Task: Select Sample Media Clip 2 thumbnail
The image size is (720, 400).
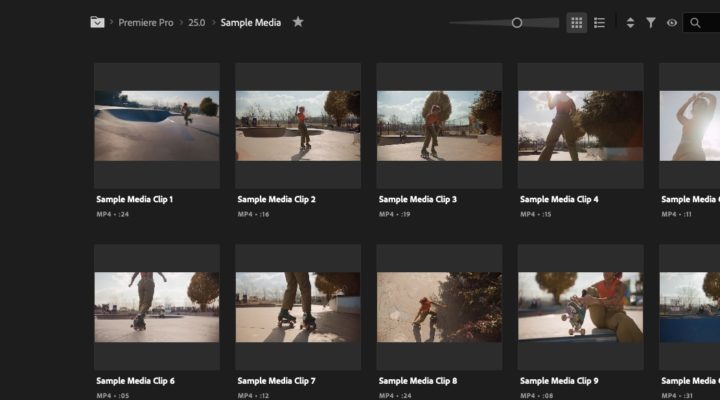Action: tap(298, 125)
